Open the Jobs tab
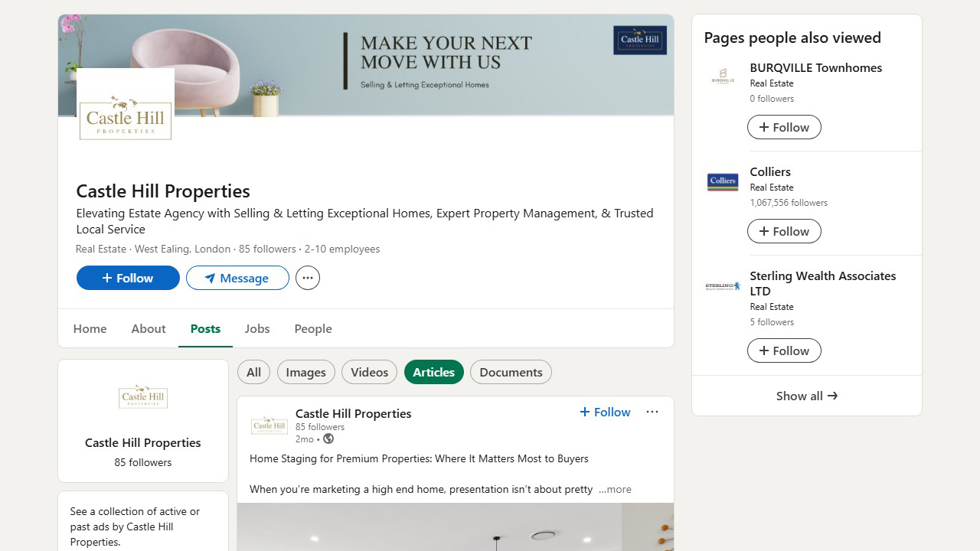 (x=257, y=328)
